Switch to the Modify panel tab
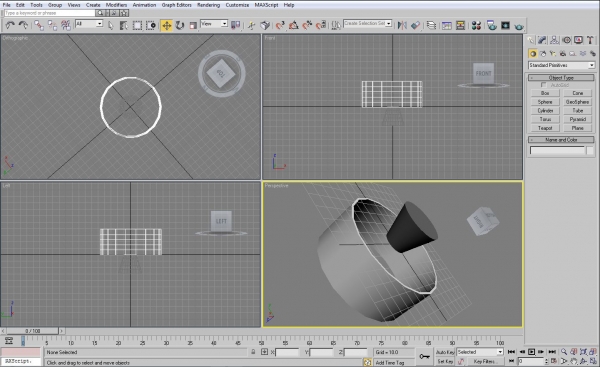The height and width of the screenshot is (367, 600). click(542, 40)
